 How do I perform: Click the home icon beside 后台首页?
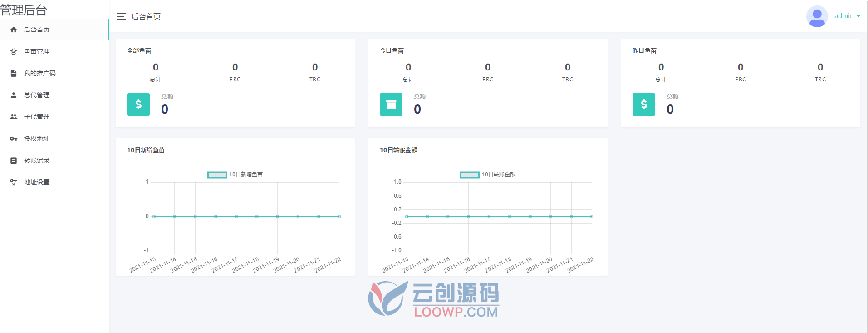pos(14,30)
